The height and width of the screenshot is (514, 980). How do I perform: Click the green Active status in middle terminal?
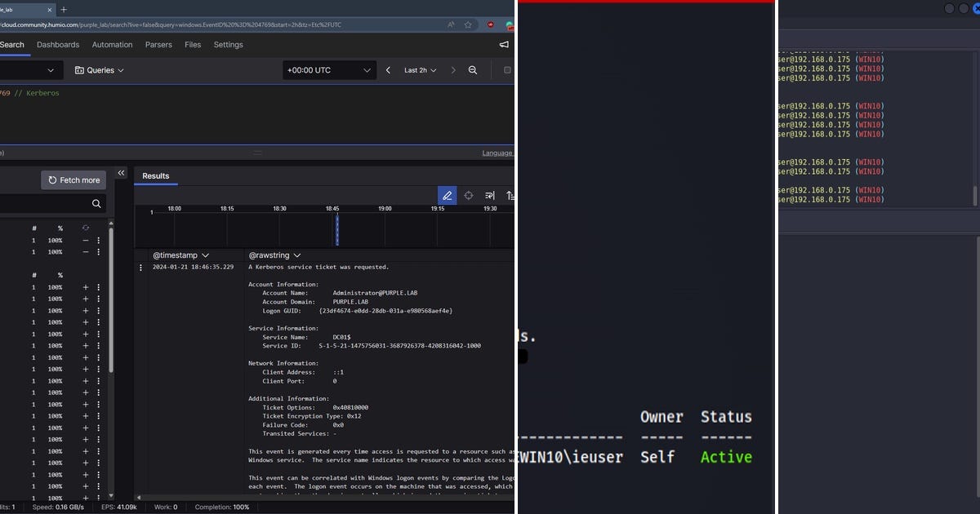pyautogui.click(x=726, y=457)
